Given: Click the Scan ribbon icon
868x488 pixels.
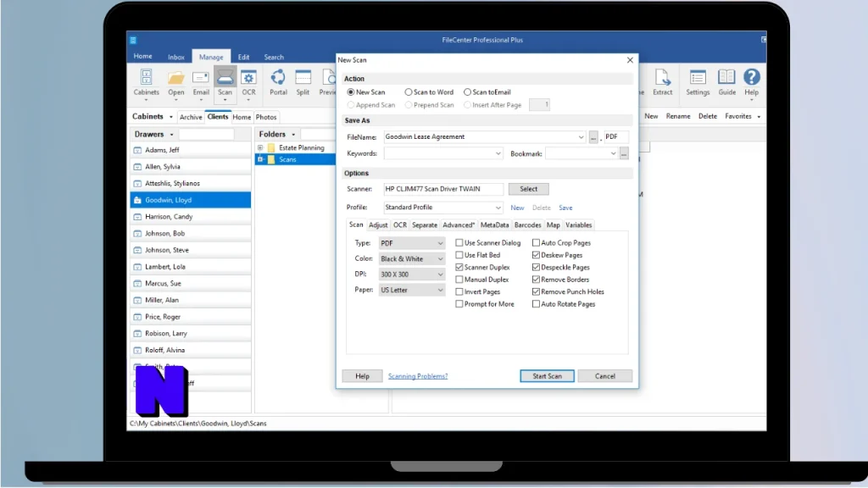Looking at the screenshot, I should (x=225, y=78).
